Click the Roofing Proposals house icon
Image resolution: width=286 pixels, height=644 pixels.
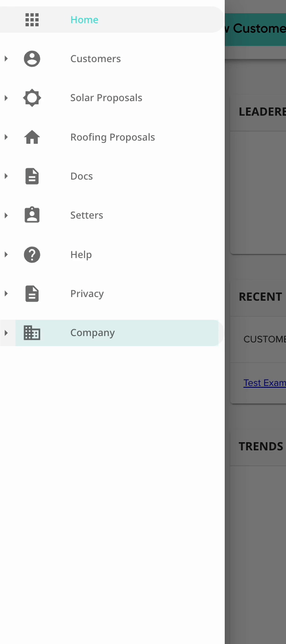[32, 137]
